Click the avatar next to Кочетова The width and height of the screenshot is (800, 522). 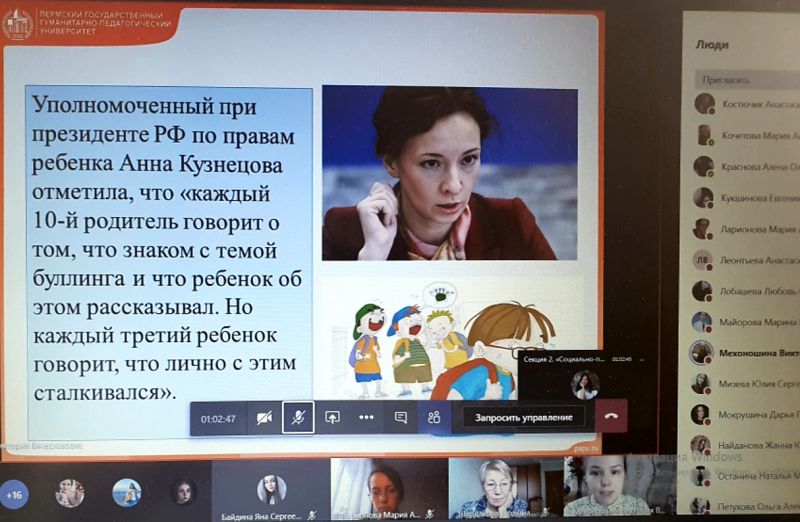(x=705, y=135)
